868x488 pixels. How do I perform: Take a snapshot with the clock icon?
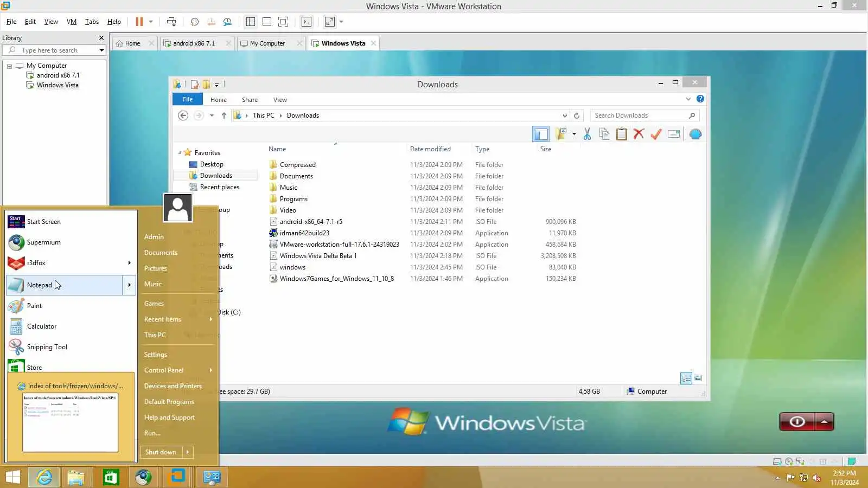195,22
